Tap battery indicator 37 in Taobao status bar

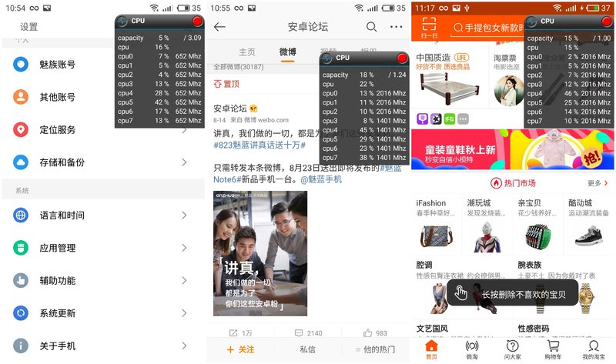tap(600, 8)
